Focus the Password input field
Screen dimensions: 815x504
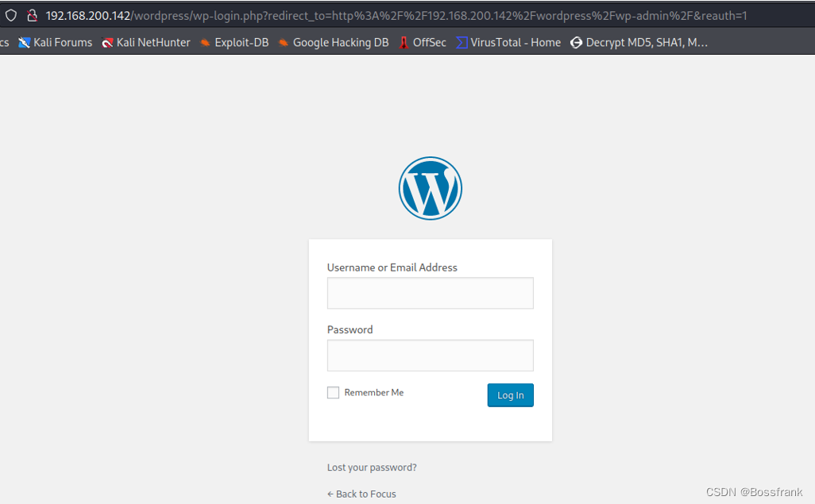pos(430,356)
